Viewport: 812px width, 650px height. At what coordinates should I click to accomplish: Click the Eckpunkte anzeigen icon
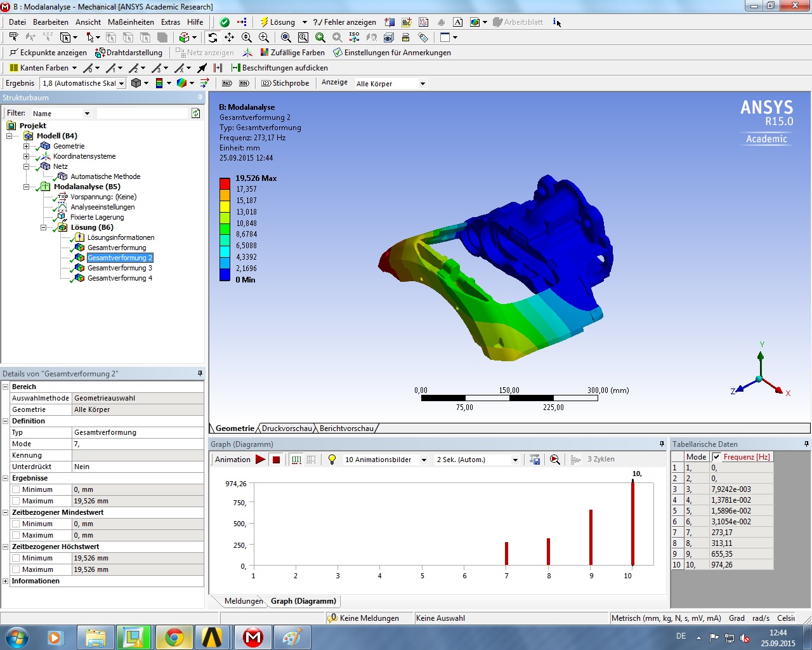[x=14, y=53]
